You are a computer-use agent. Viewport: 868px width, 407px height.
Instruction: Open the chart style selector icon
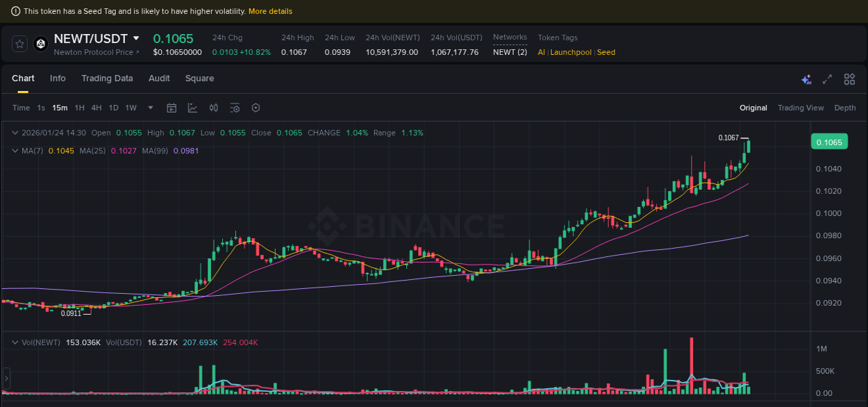[192, 108]
